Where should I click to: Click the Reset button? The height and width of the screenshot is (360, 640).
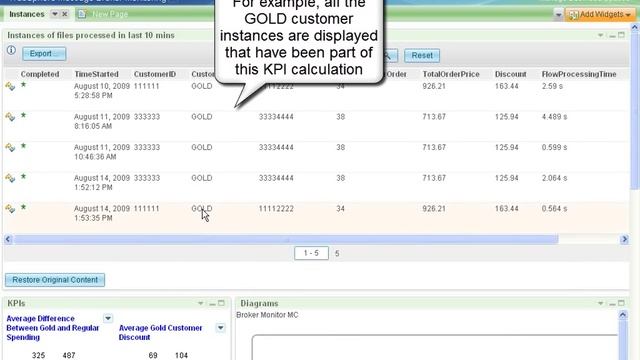(x=422, y=56)
